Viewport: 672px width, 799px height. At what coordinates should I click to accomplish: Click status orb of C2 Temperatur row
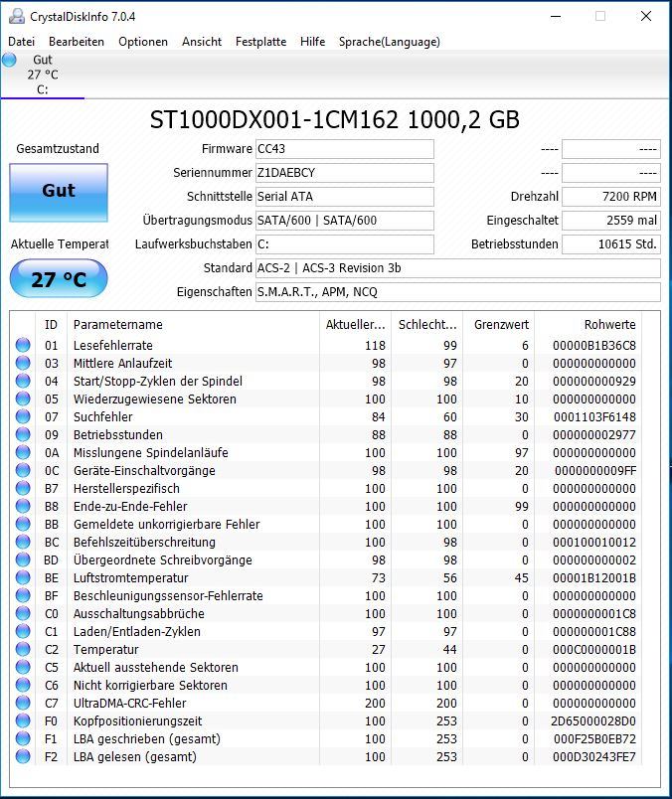(23, 649)
